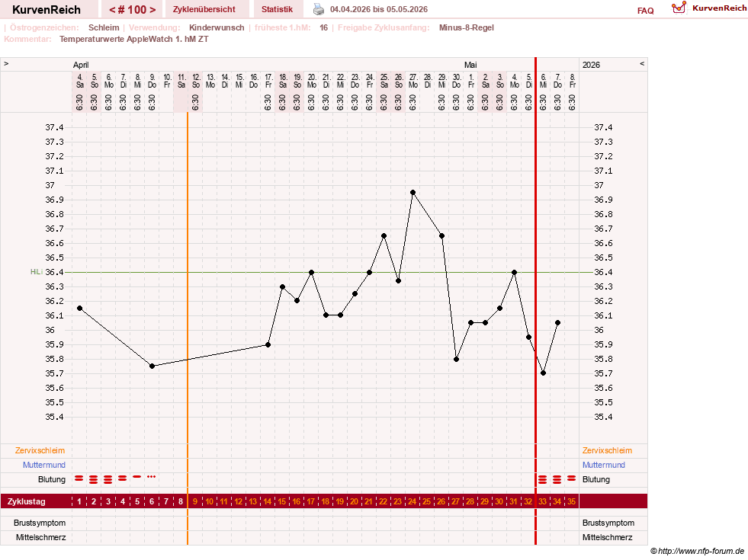Viewport: 748px width, 560px height.
Task: Click the comment text 'Temperaturwerte AppleWatch 1. hM ZT'
Action: (133, 39)
